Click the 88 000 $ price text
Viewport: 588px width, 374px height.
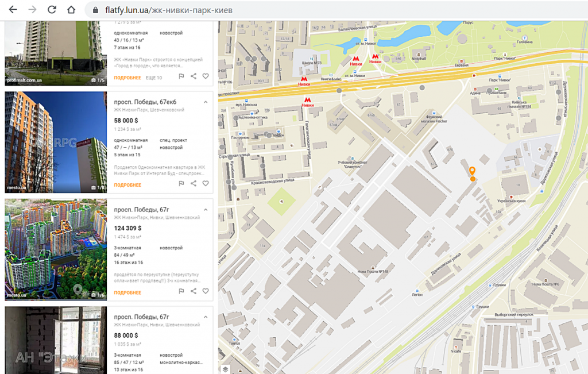[126, 336]
